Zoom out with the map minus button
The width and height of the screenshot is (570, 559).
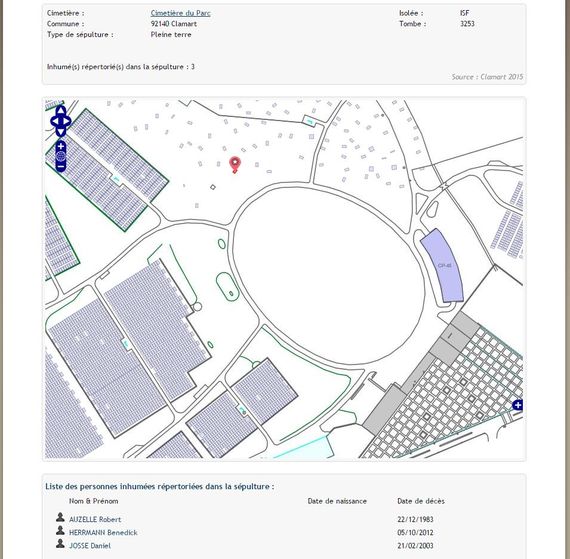click(x=61, y=167)
